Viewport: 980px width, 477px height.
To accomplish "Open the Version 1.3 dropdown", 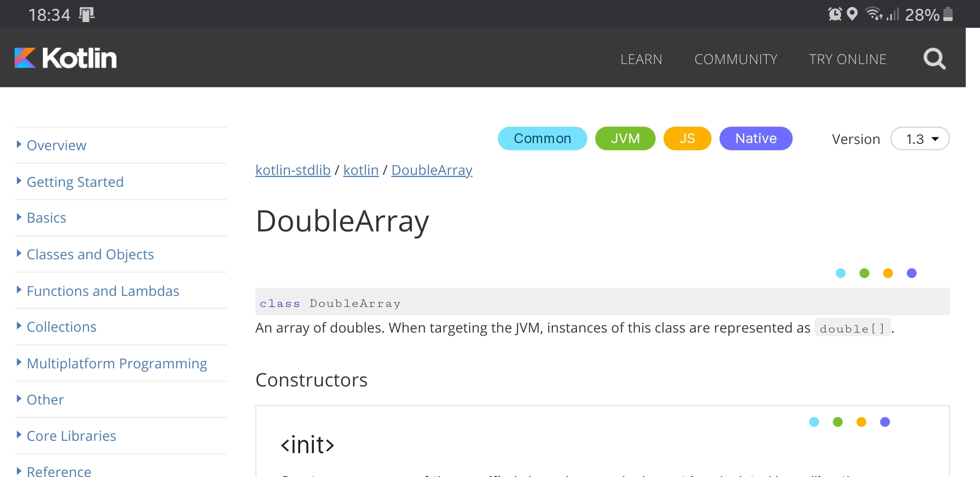I will coord(920,139).
